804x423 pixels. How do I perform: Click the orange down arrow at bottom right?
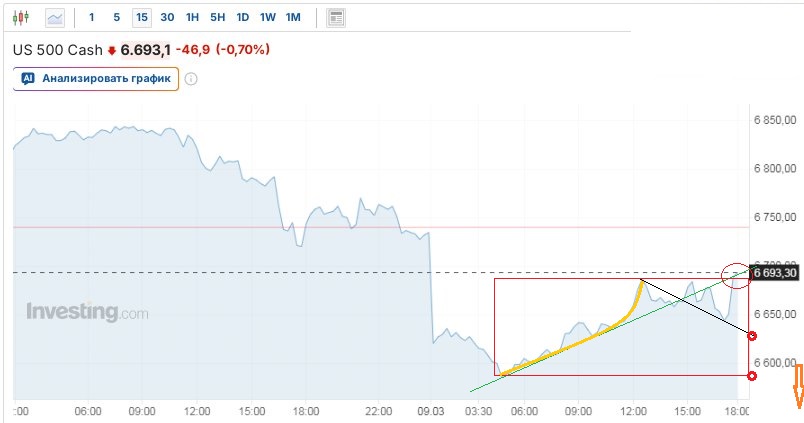798,387
